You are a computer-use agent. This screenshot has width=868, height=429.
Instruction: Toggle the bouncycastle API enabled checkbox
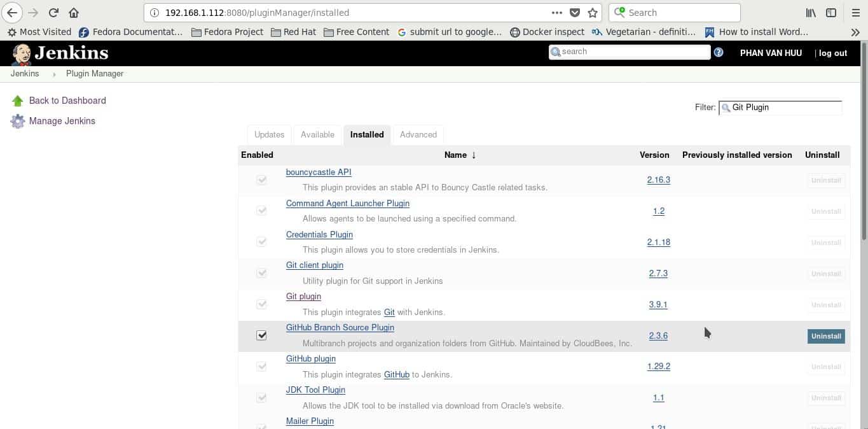[261, 180]
